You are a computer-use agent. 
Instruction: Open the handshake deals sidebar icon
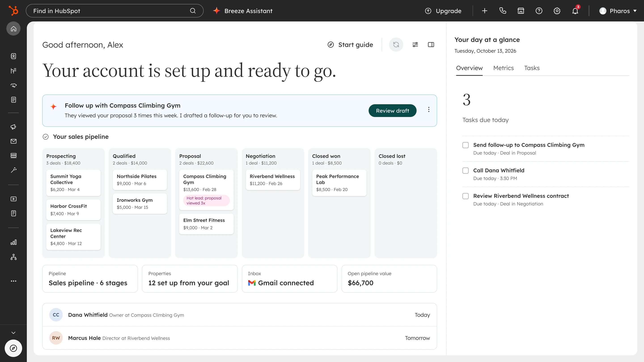[13, 85]
